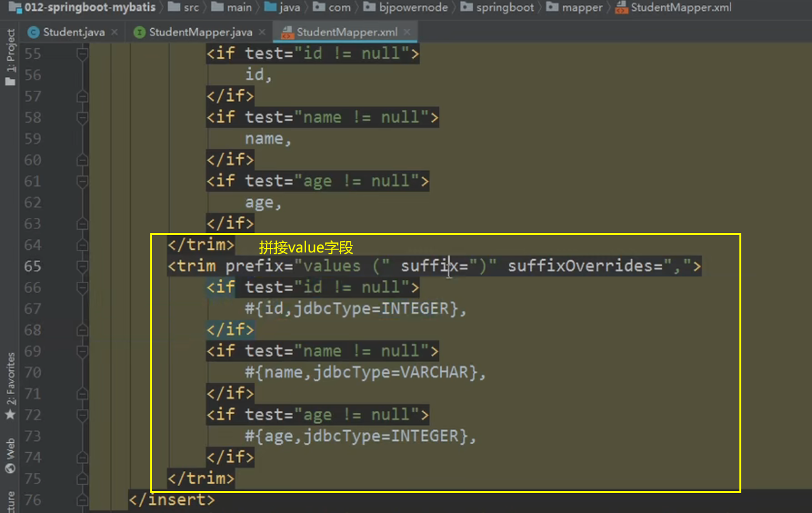The image size is (812, 513).
Task: Click the fold end marker at line 76
Action: point(82,500)
